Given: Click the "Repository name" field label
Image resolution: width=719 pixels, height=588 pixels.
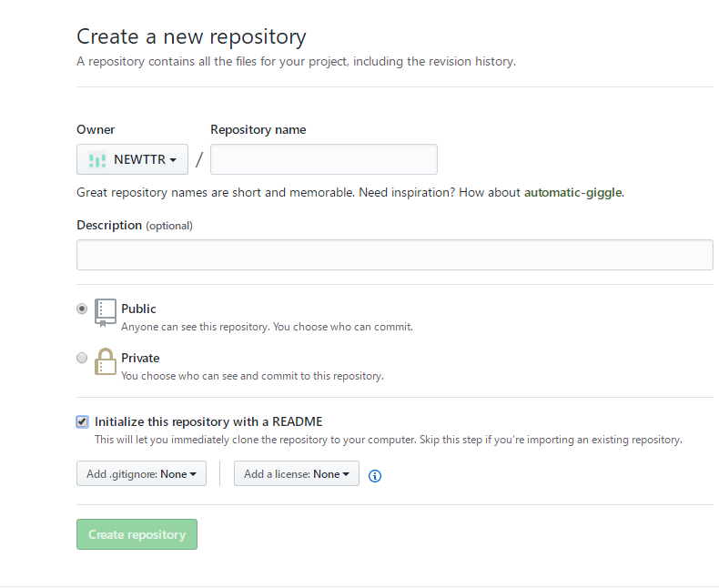Looking at the screenshot, I should 258,129.
